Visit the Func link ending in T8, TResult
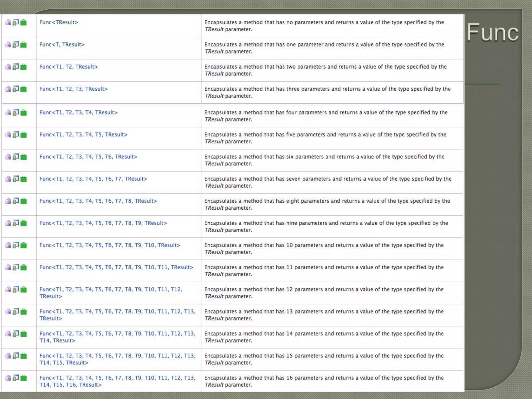 tap(98, 201)
